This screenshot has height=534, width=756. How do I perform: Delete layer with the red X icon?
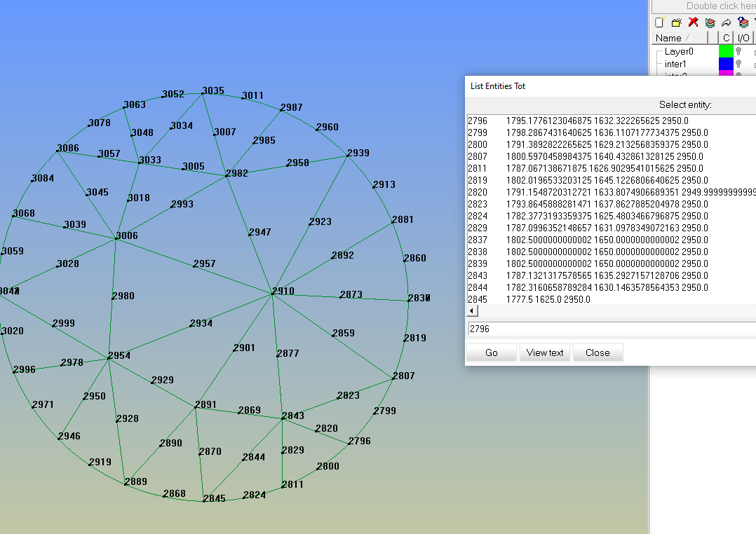[693, 22]
